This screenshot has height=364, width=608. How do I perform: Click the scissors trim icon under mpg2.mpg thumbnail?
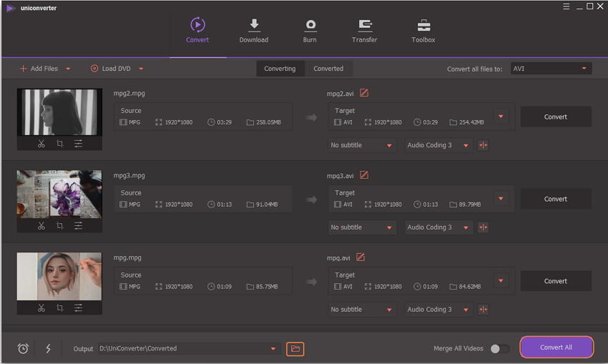(x=41, y=144)
